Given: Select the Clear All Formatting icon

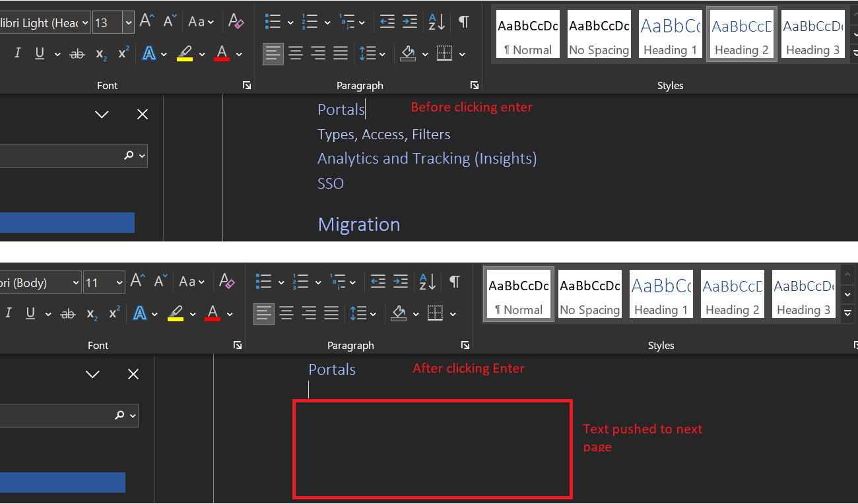Looking at the screenshot, I should tap(236, 22).
